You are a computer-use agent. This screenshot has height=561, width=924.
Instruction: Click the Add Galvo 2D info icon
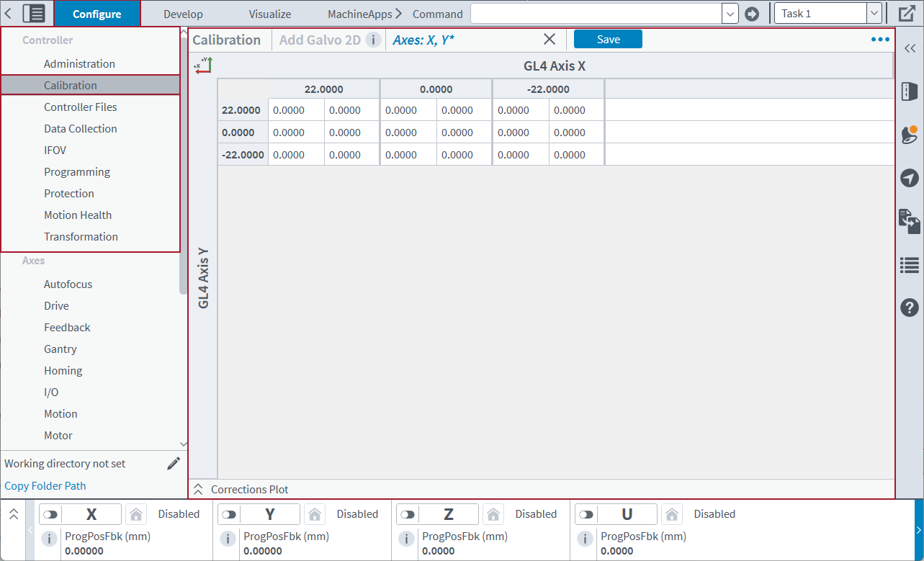pyautogui.click(x=373, y=40)
